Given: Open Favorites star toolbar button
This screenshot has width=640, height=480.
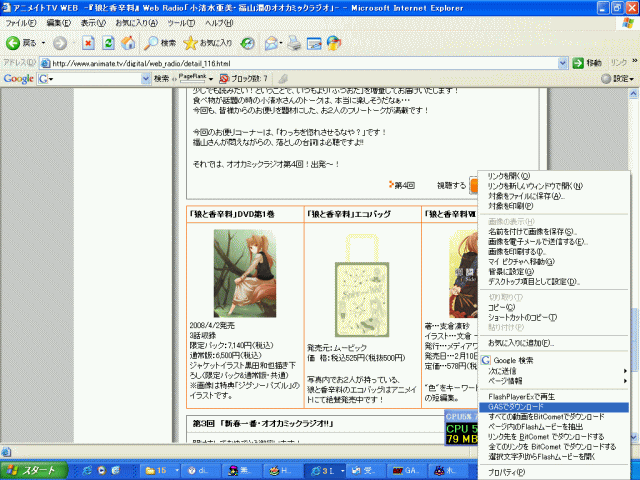Looking at the screenshot, I should coord(207,43).
